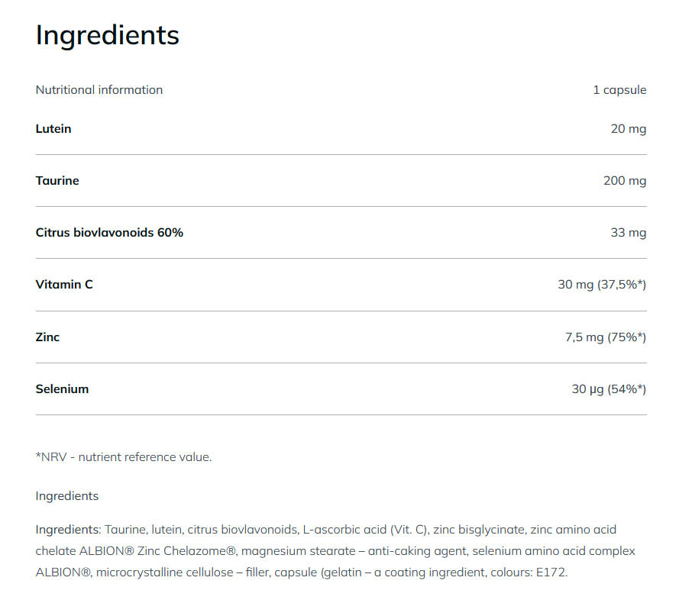The width and height of the screenshot is (692, 616).
Task: Select the Citrus biovlavonoids 60% label
Action: 109,233
